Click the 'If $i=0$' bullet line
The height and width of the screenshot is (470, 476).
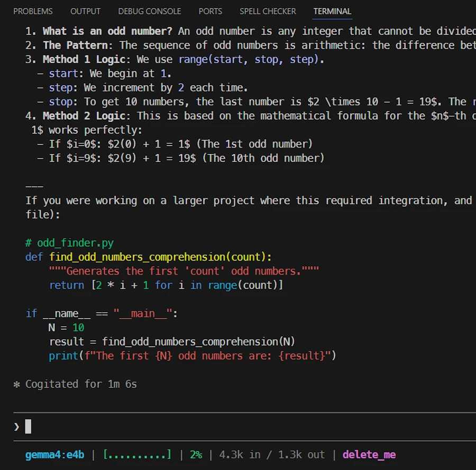tap(175, 144)
